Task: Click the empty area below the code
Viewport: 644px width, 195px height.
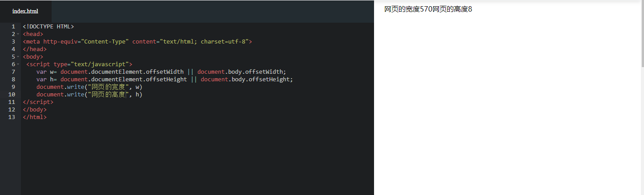Action: coord(196,155)
